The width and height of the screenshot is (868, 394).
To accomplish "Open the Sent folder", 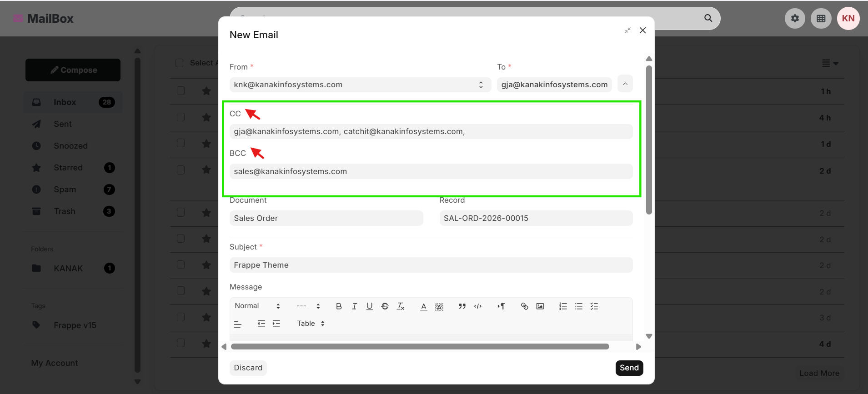I will 63,124.
